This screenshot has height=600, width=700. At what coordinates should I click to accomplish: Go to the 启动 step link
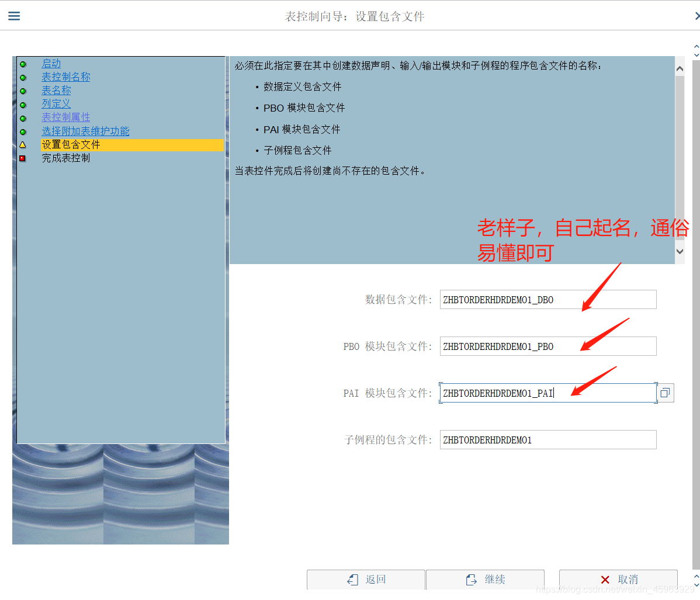coord(51,64)
